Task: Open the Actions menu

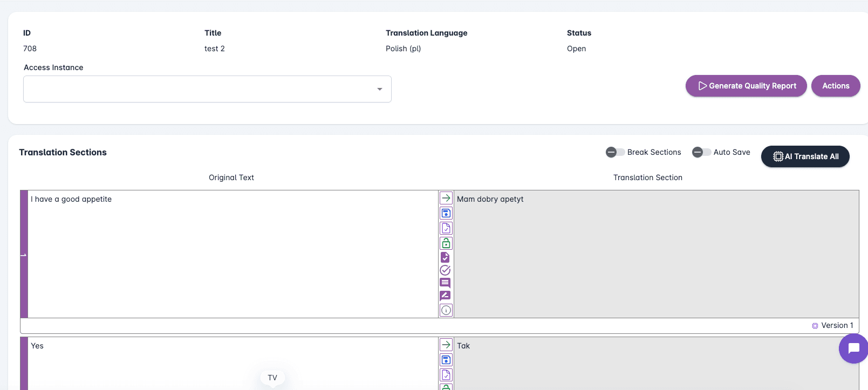Action: click(835, 86)
